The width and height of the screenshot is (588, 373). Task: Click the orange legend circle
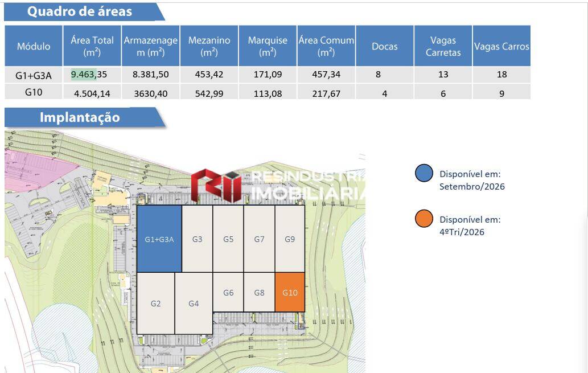[x=424, y=219]
